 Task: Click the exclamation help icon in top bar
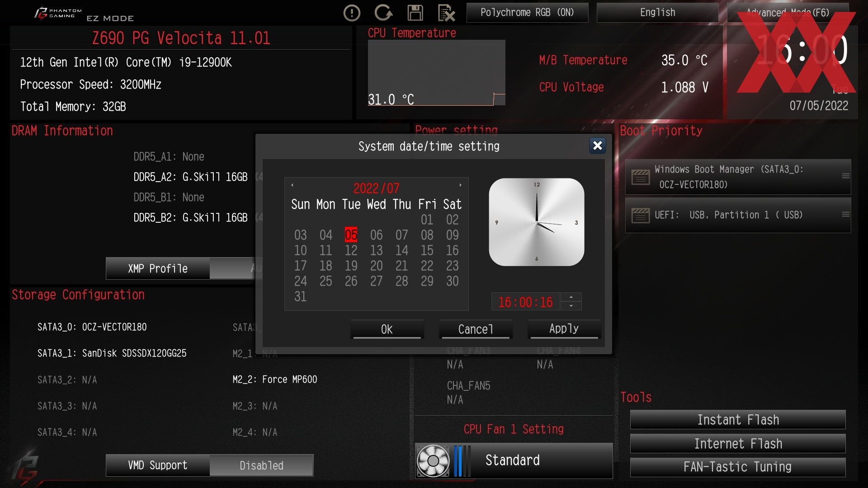(352, 13)
